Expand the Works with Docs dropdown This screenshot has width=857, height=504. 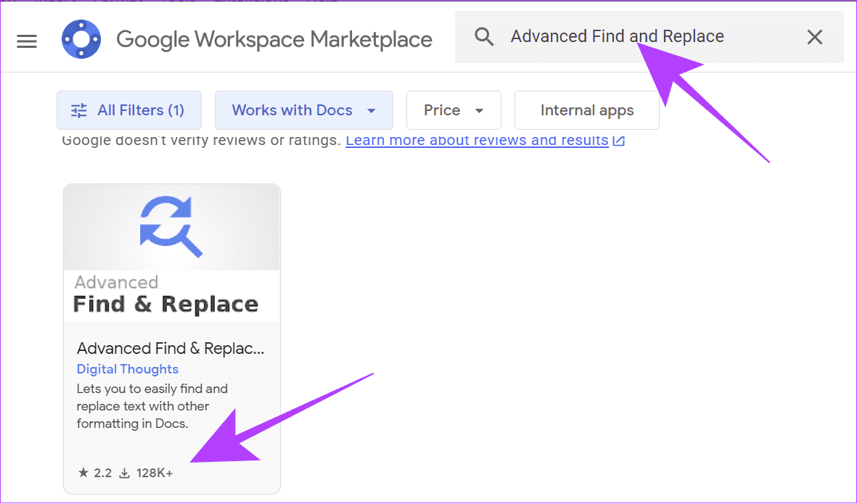304,110
